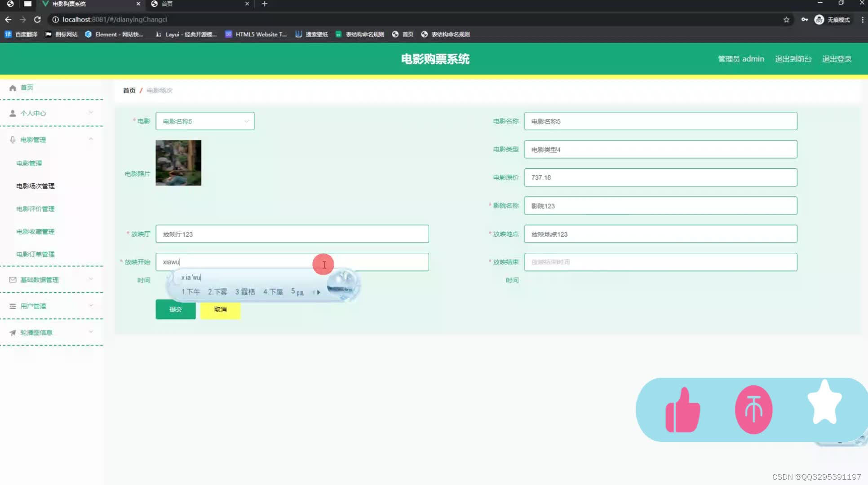Open a new browser tab with the plus icon

click(265, 4)
